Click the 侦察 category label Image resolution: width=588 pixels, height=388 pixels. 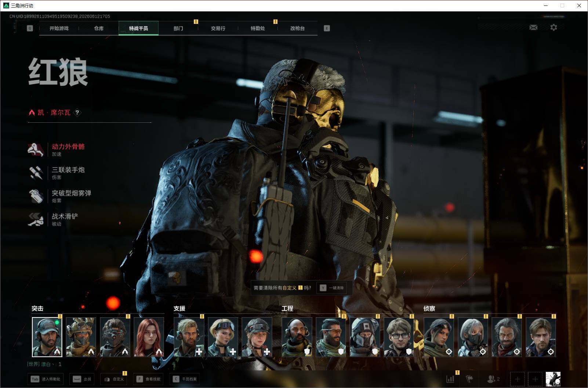point(429,309)
